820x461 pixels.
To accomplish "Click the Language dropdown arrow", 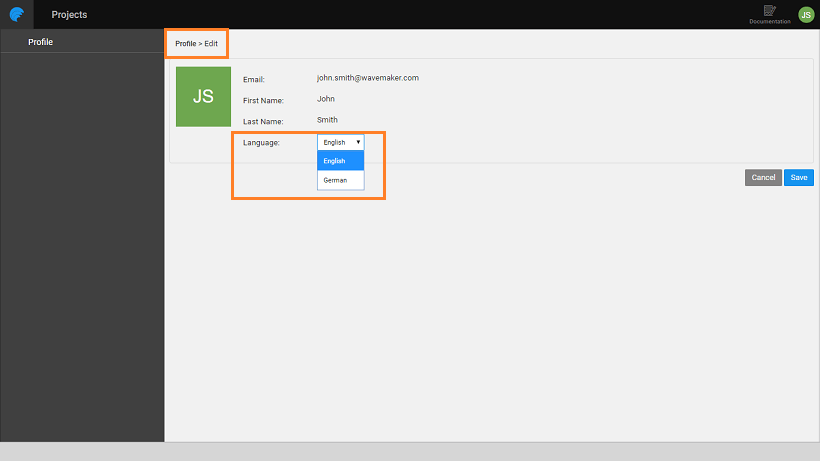I will (x=358, y=143).
